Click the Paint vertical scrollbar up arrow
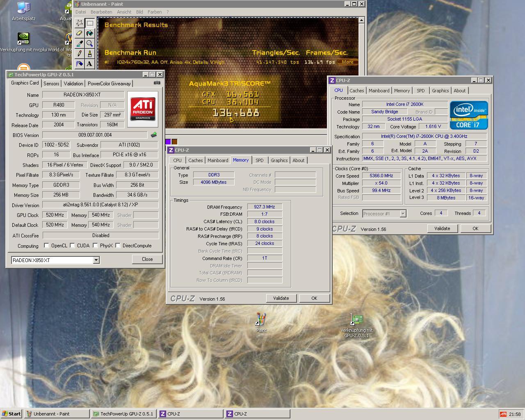The width and height of the screenshot is (525, 420). [x=361, y=20]
